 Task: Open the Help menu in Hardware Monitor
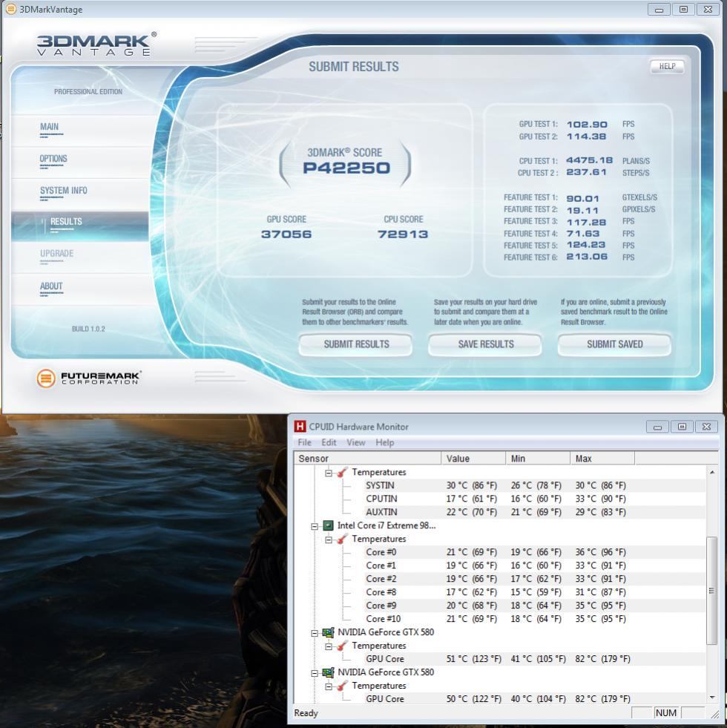pyautogui.click(x=384, y=442)
